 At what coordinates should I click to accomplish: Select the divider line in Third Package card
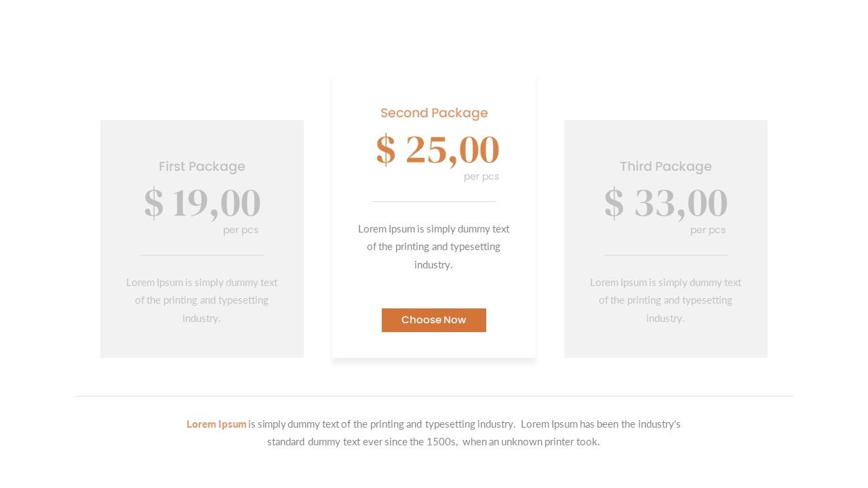(666, 255)
